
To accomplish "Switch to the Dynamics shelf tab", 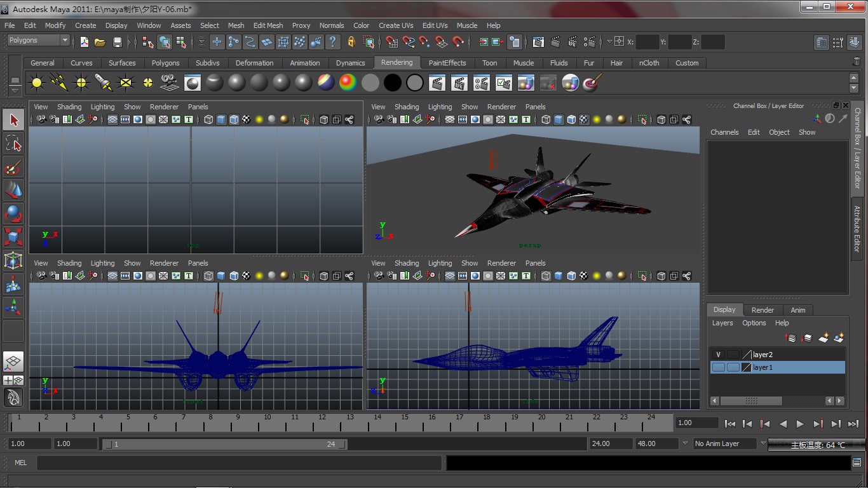I will pyautogui.click(x=350, y=63).
